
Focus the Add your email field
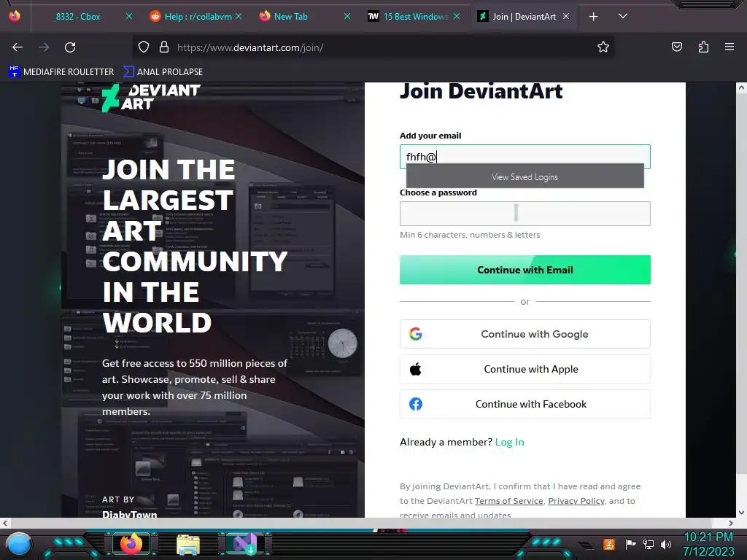click(x=525, y=157)
